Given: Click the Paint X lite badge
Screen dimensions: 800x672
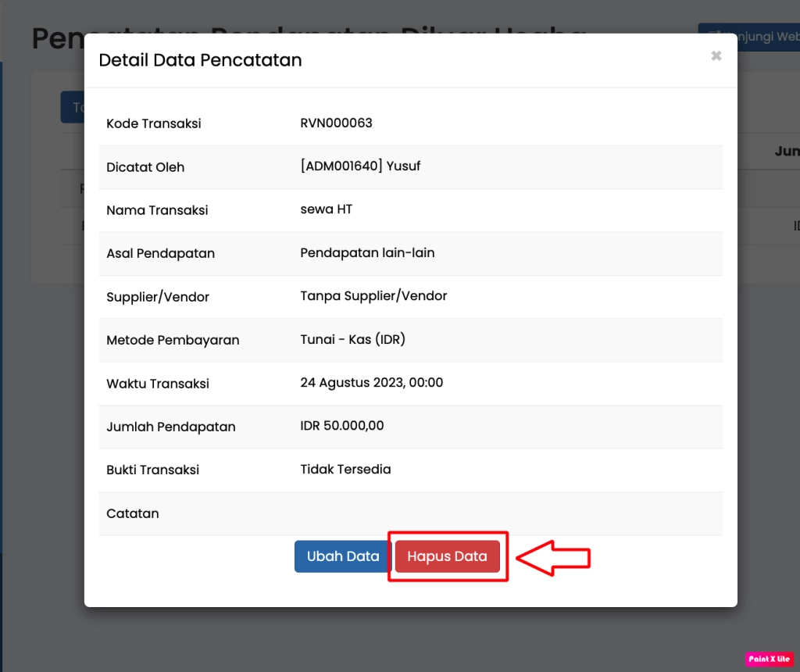Looking at the screenshot, I should click(769, 659).
